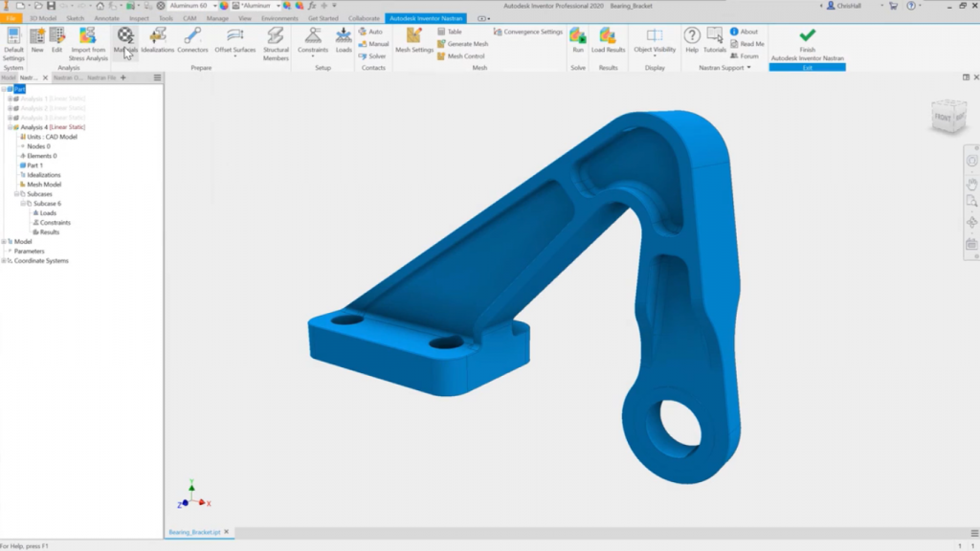Open the Connectors tool

[x=193, y=41]
